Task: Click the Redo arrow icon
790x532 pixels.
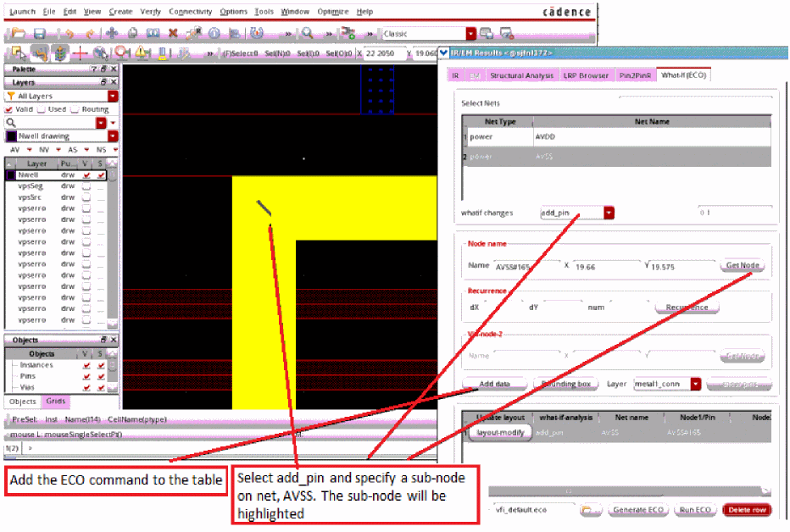Action: click(90, 34)
